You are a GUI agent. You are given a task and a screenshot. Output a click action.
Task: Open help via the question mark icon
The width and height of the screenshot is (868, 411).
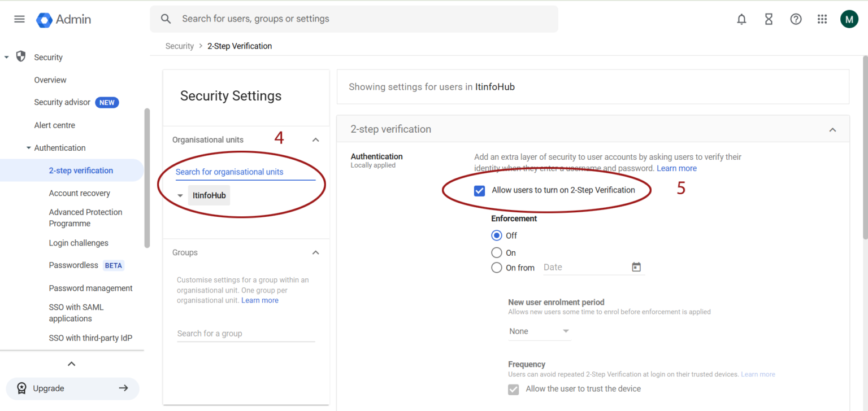796,19
